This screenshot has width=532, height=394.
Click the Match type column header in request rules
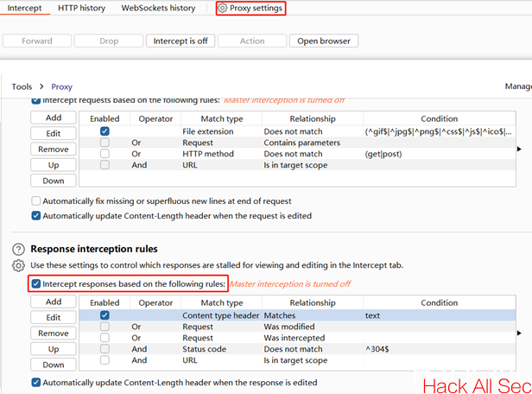tap(222, 118)
